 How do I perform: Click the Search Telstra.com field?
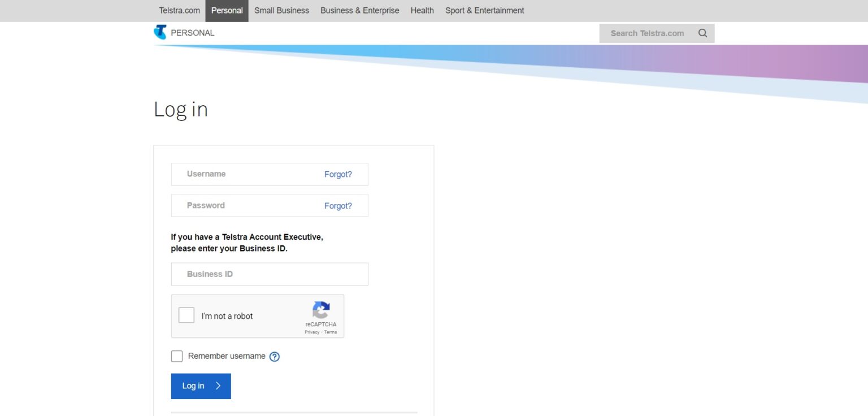point(657,33)
